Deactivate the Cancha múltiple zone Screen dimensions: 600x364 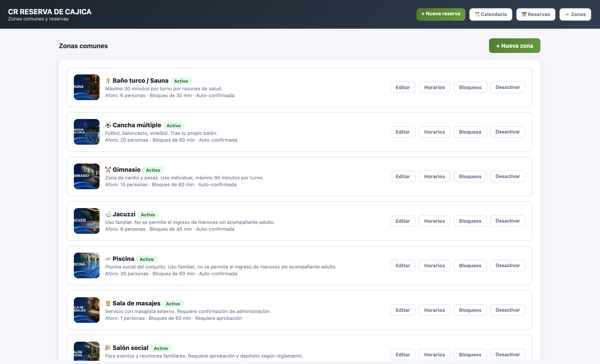[508, 132]
